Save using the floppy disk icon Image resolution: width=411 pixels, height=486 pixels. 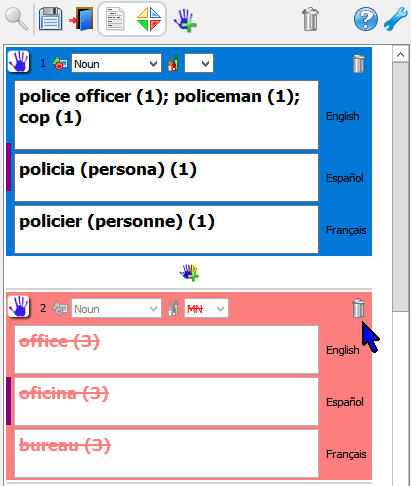point(50,19)
